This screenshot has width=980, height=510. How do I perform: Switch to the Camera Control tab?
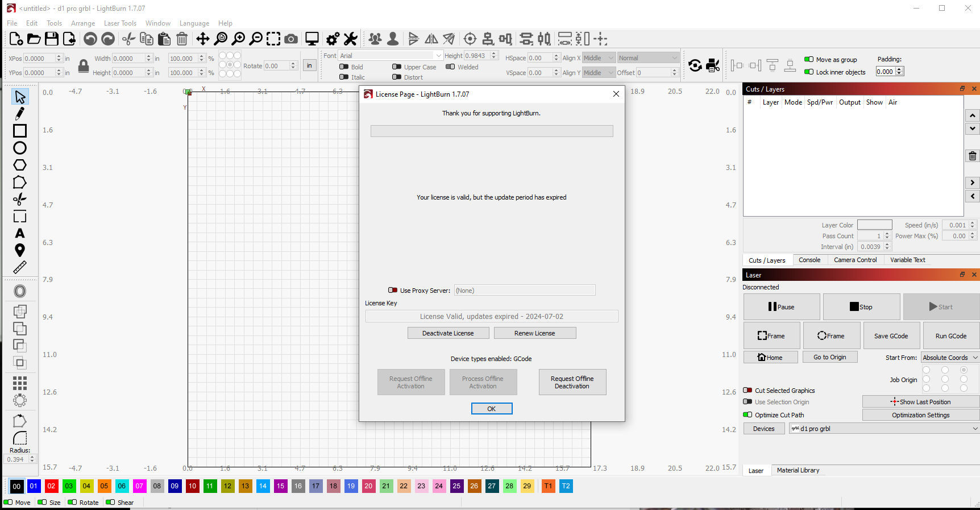pos(855,260)
